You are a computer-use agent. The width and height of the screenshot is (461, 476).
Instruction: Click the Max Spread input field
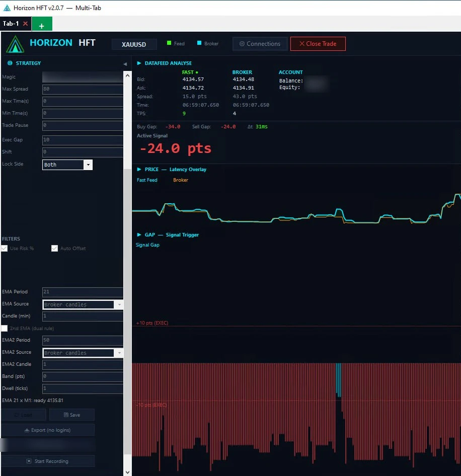tap(83, 89)
